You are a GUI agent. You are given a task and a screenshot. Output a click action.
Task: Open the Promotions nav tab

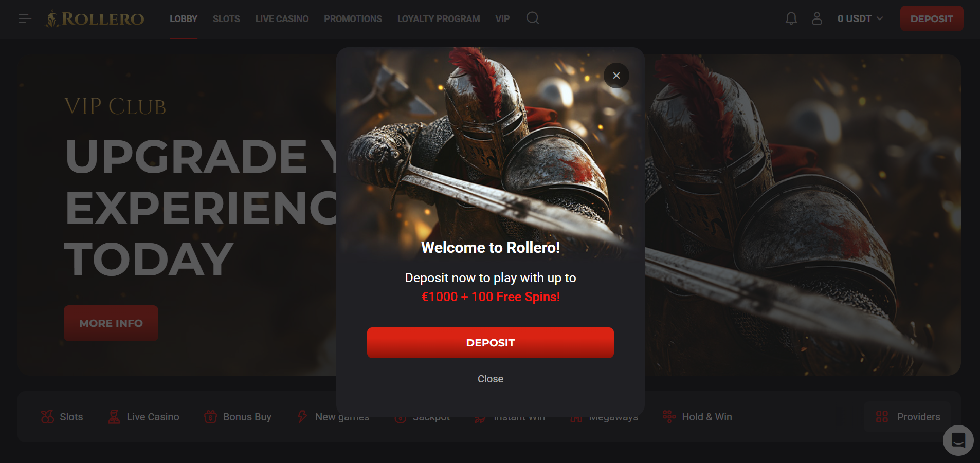point(353,19)
